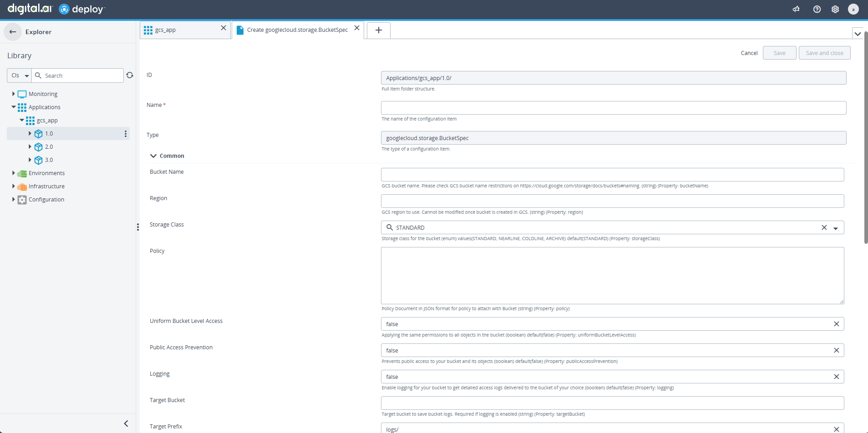Click the Applications grid icon in tree
The image size is (868, 433).
(22, 107)
